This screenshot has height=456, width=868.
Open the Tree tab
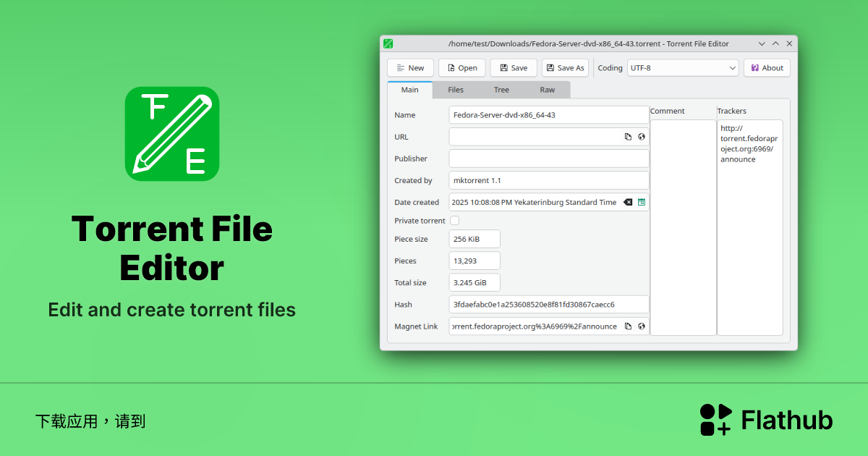tap(501, 90)
